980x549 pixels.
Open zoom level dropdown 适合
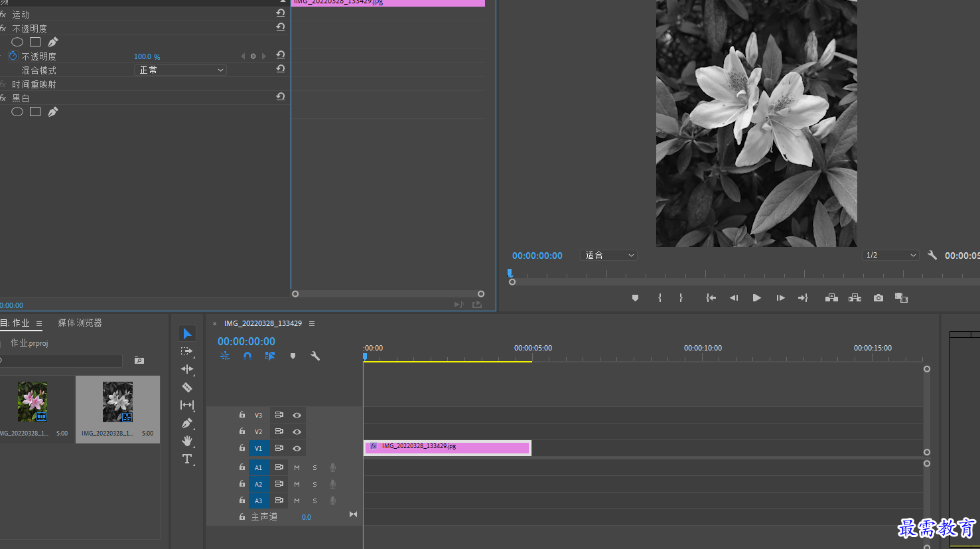point(608,255)
